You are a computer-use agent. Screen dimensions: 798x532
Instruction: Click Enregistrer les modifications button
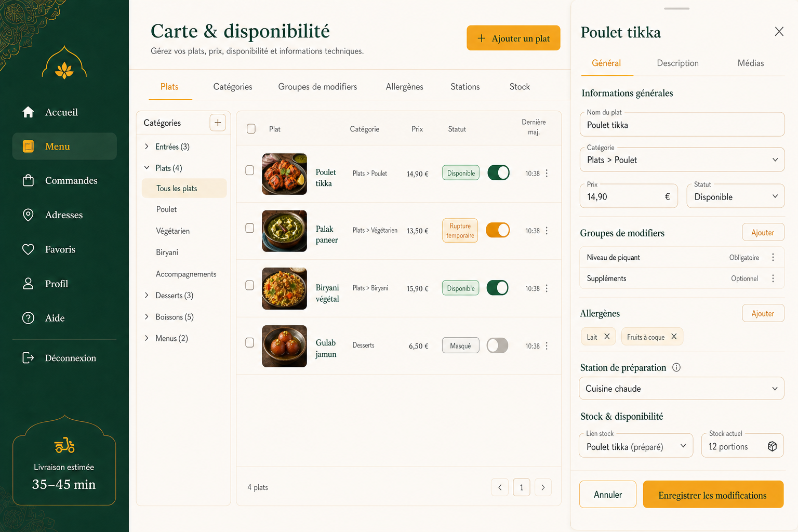click(713, 495)
